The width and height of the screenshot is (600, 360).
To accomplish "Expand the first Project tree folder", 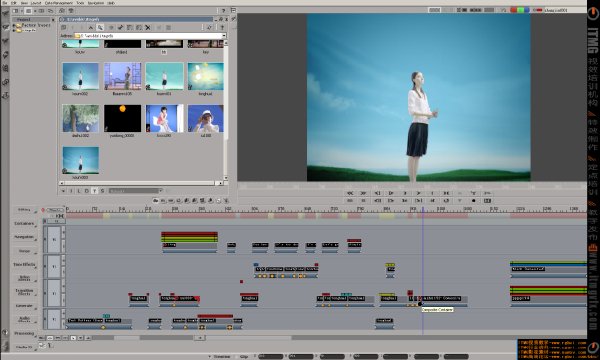I will [15, 25].
